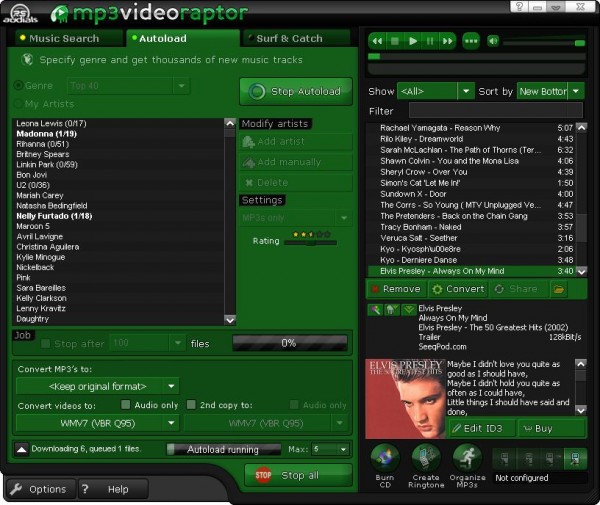This screenshot has height=505, width=600.
Task: Start playback with the play button
Action: point(412,41)
